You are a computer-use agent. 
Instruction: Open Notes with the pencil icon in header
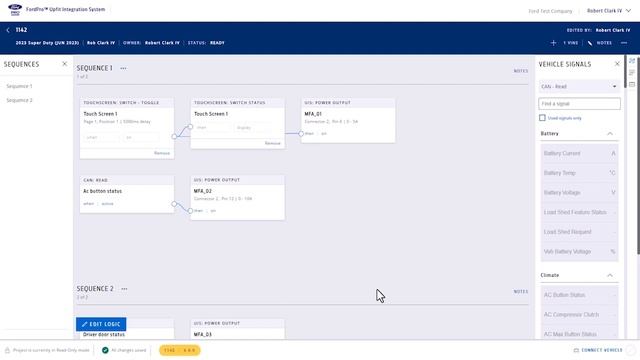click(590, 43)
